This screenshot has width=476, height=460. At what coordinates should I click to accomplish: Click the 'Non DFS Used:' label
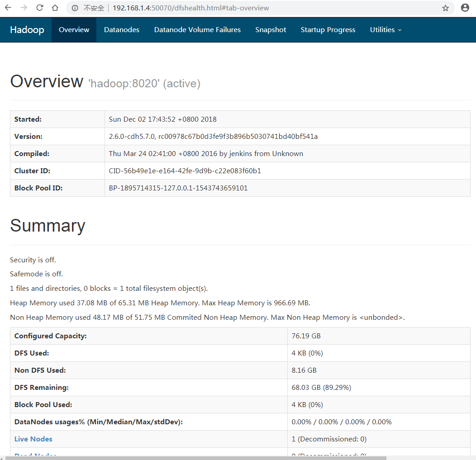tap(40, 370)
